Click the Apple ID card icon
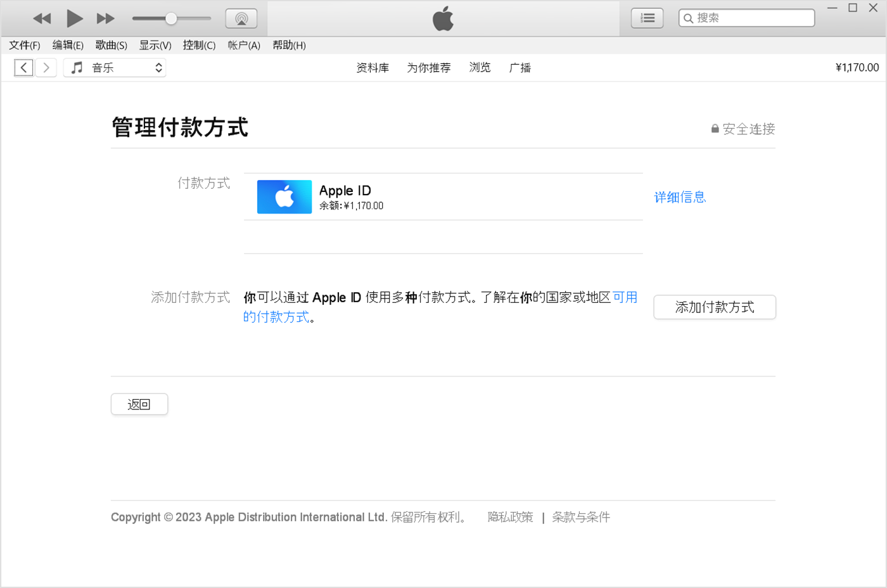The width and height of the screenshot is (887, 588). tap(284, 197)
